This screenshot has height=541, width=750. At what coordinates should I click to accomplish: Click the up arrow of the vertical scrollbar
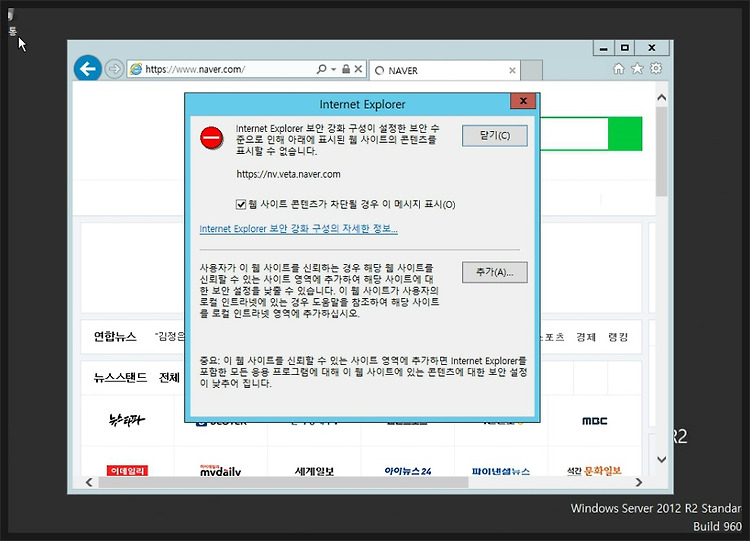click(662, 98)
